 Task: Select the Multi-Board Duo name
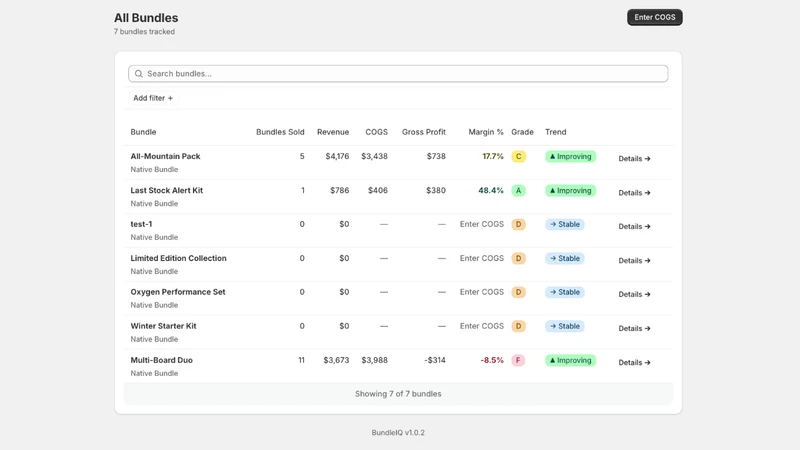pyautogui.click(x=162, y=360)
